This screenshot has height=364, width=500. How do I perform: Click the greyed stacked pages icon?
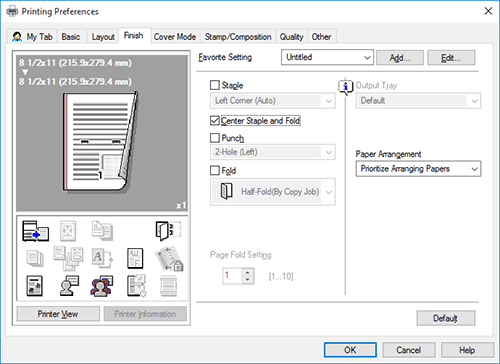[35, 259]
